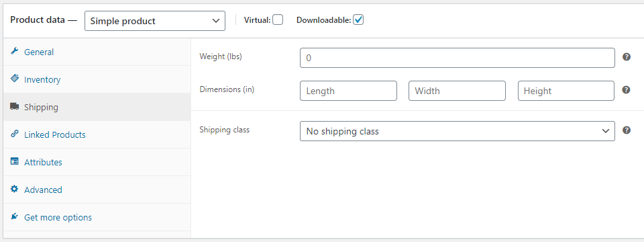Click the Weight (lbs) label
The image size is (644, 242).
point(221,56)
